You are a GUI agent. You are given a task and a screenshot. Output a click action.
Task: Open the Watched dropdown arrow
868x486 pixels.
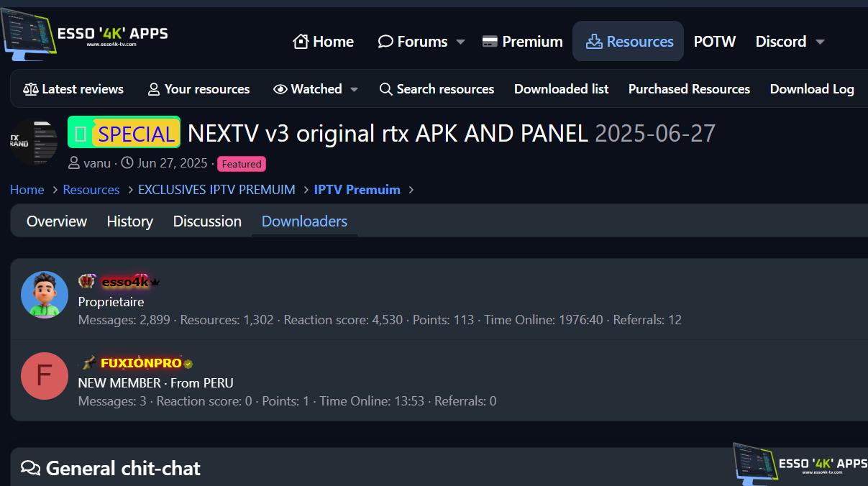(x=354, y=89)
